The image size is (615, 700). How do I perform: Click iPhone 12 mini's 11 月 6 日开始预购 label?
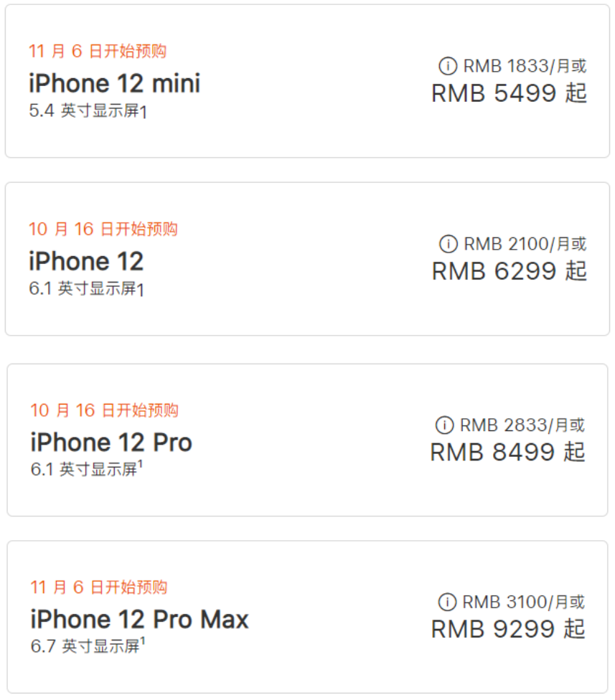point(98,51)
